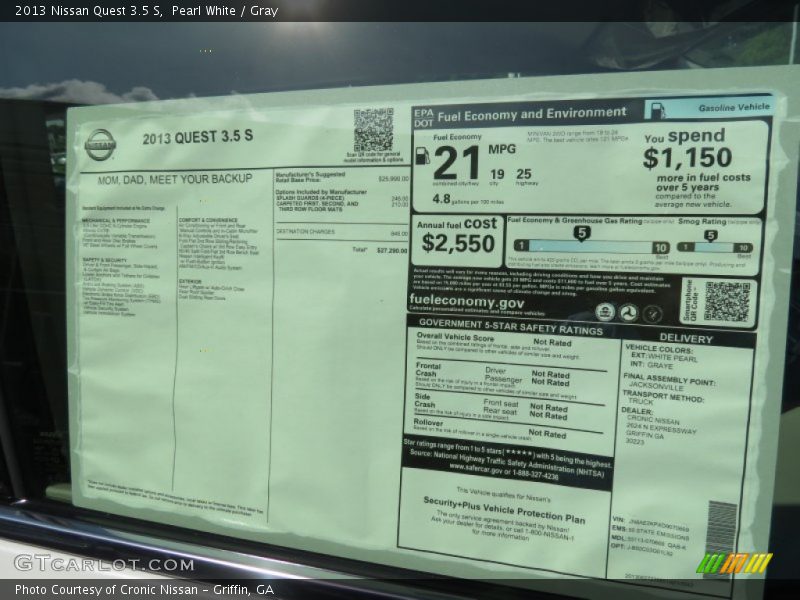Click the Nissan logo on the sticker
The image size is (800, 600).
click(100, 145)
